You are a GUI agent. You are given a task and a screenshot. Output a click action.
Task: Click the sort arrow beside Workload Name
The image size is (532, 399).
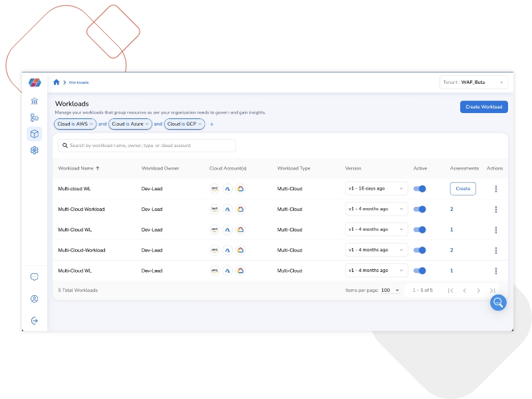tap(98, 168)
